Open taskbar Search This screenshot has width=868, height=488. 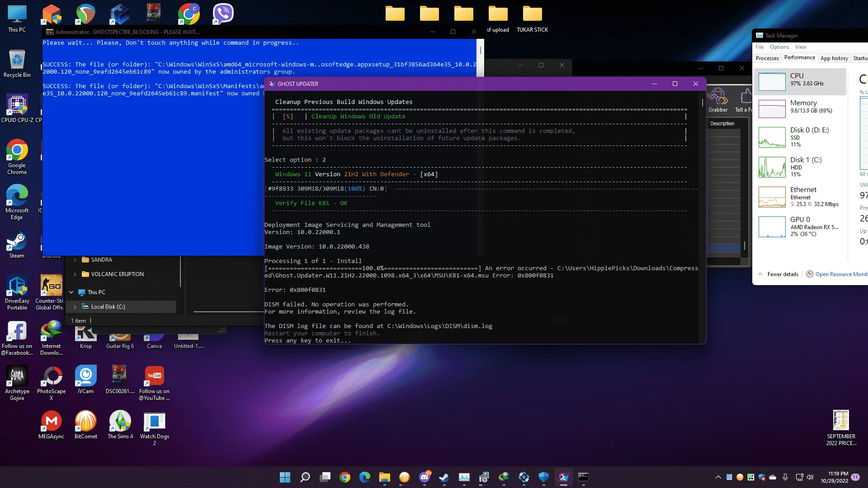(x=305, y=477)
